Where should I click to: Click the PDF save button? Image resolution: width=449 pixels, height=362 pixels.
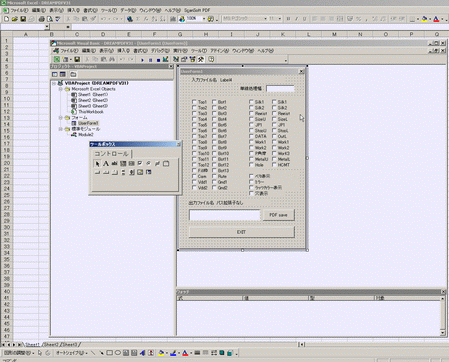coord(278,215)
